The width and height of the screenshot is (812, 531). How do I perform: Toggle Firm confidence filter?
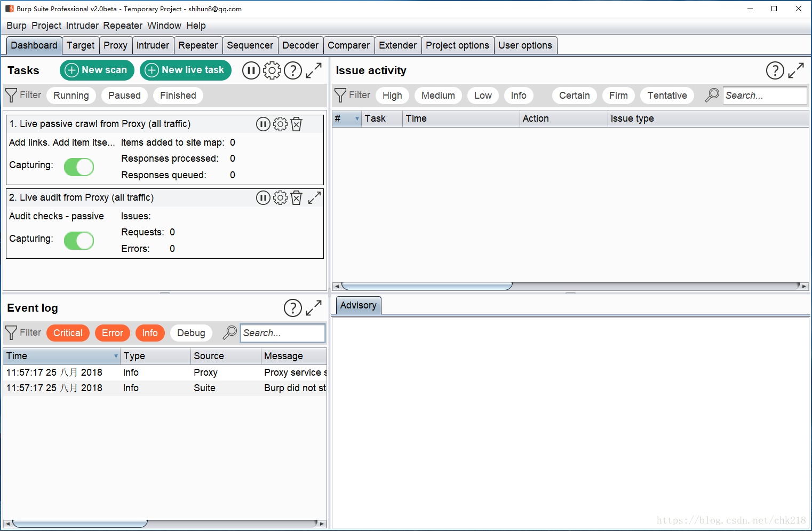click(618, 96)
